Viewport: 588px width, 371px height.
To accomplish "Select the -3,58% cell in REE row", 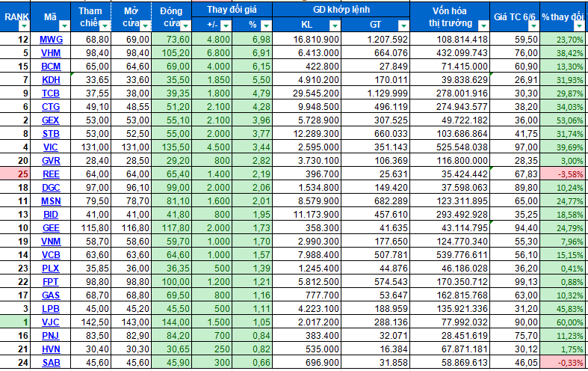I will pyautogui.click(x=564, y=174).
